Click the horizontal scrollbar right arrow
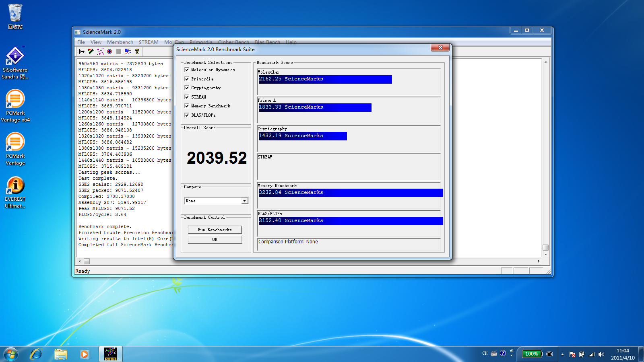This screenshot has width=644, height=362. (x=539, y=261)
